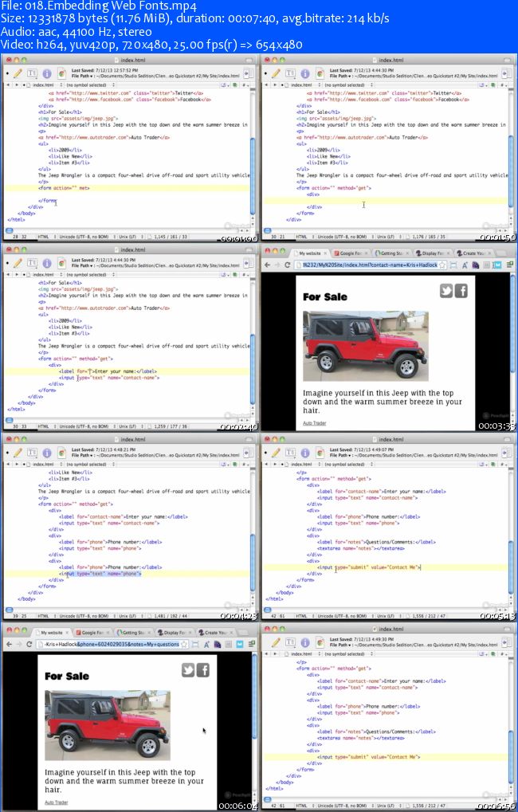Click Facebook icon on page with Kris+Hadlock URL
This screenshot has width=518, height=812.
tap(461, 291)
